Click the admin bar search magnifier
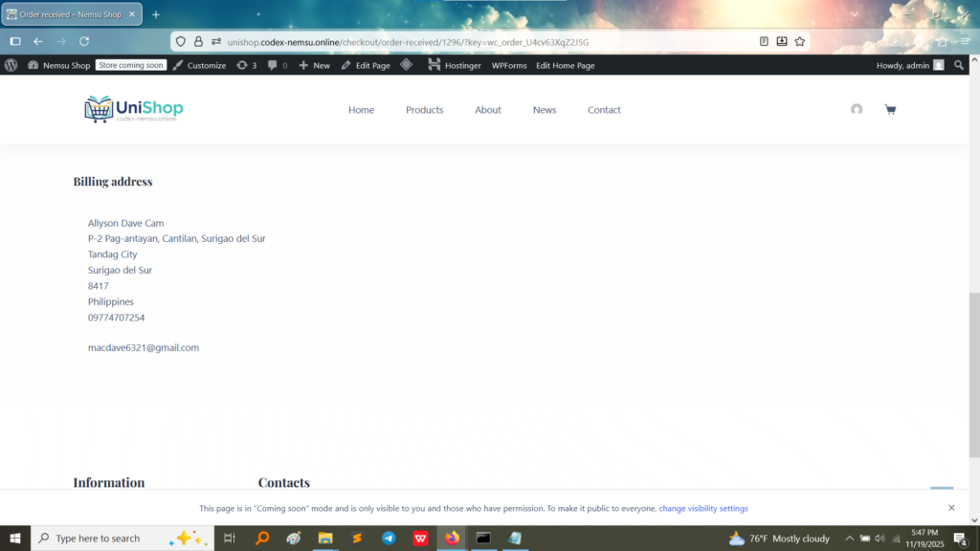The width and height of the screenshot is (980, 551). pyautogui.click(x=959, y=65)
